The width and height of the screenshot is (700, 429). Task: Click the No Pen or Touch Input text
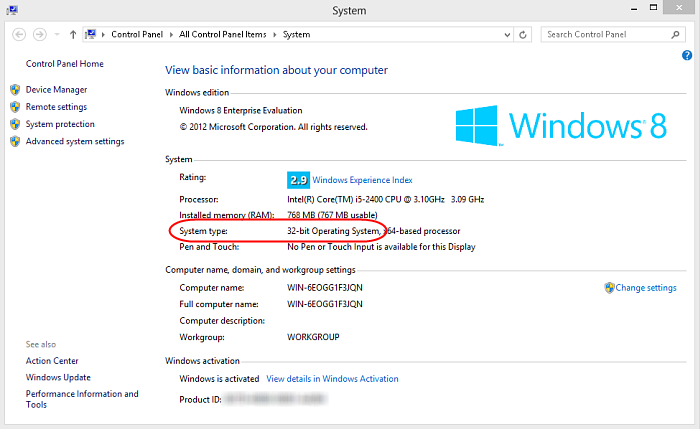pos(381,247)
